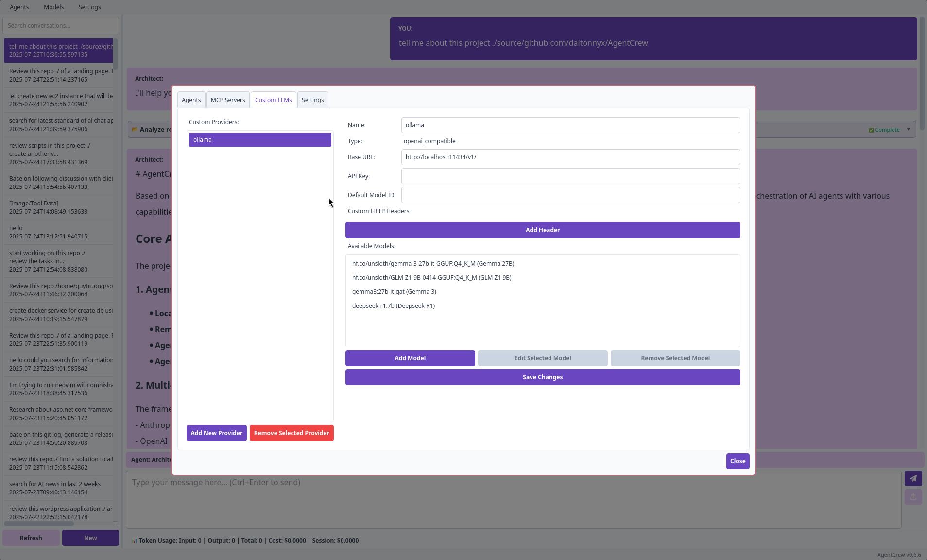Expand the Analyze tool call dropdown arrow
The image size is (927, 560).
point(908,130)
